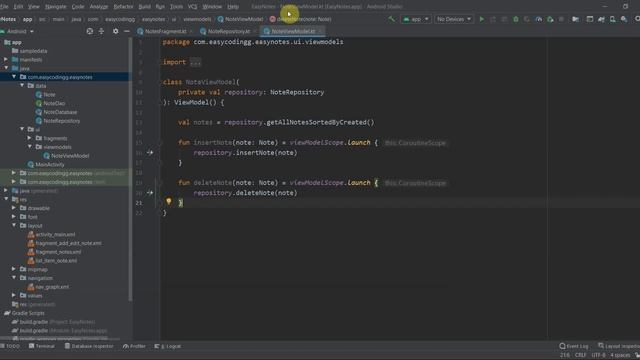The width and height of the screenshot is (640, 360).
Task: Expand the fragments package arrow
Action: pos(29,138)
